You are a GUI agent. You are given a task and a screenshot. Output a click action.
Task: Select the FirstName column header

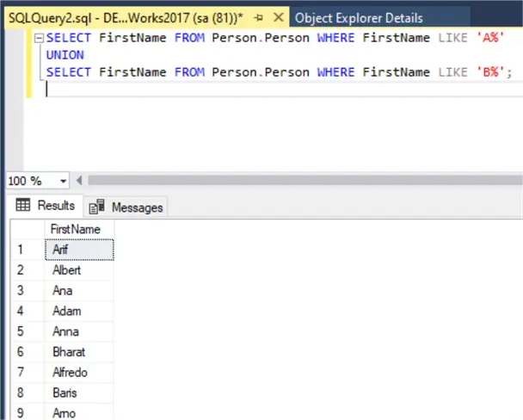[79, 229]
